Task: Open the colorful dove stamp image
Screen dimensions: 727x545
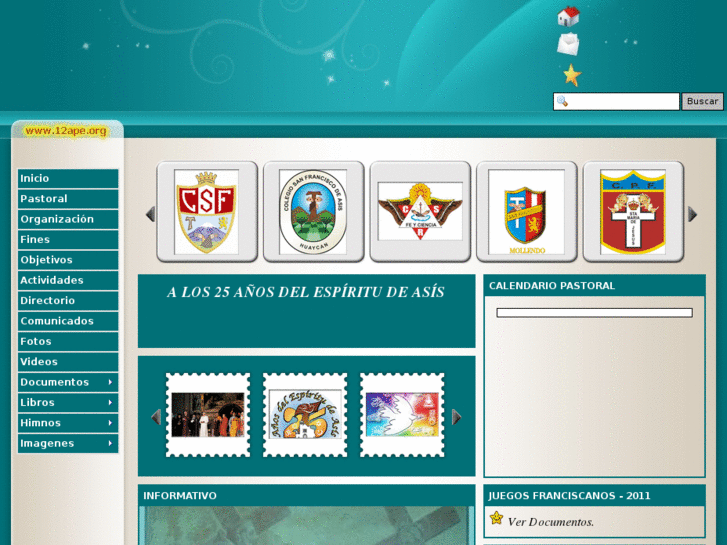Action: click(x=402, y=415)
